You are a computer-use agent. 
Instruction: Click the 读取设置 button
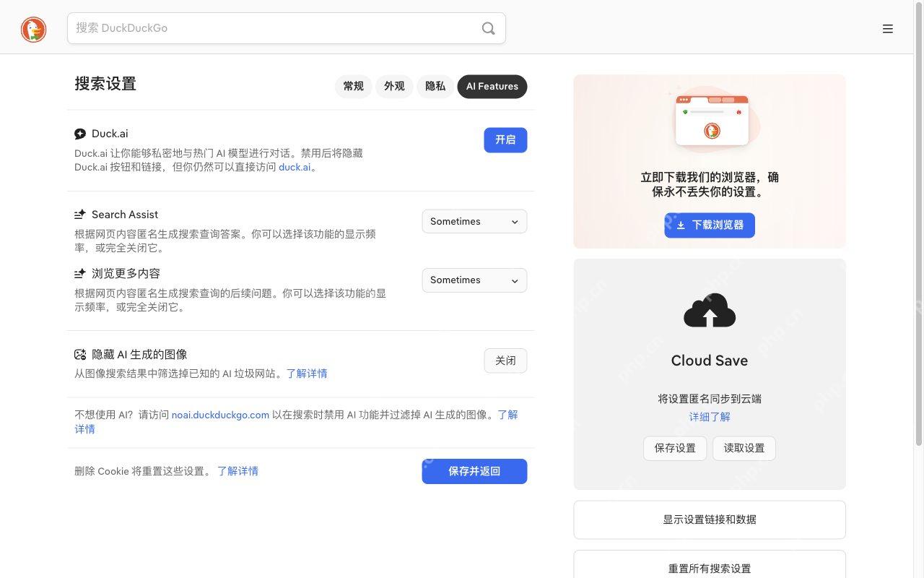point(744,449)
